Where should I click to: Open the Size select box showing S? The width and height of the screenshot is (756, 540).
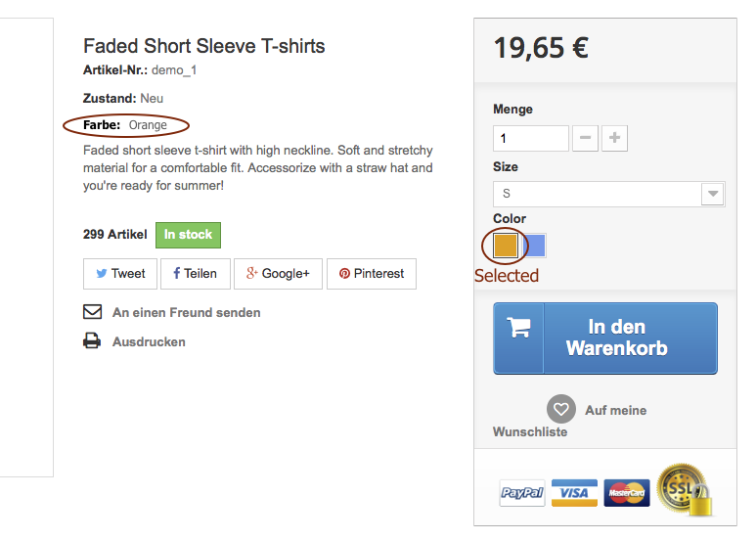(609, 194)
